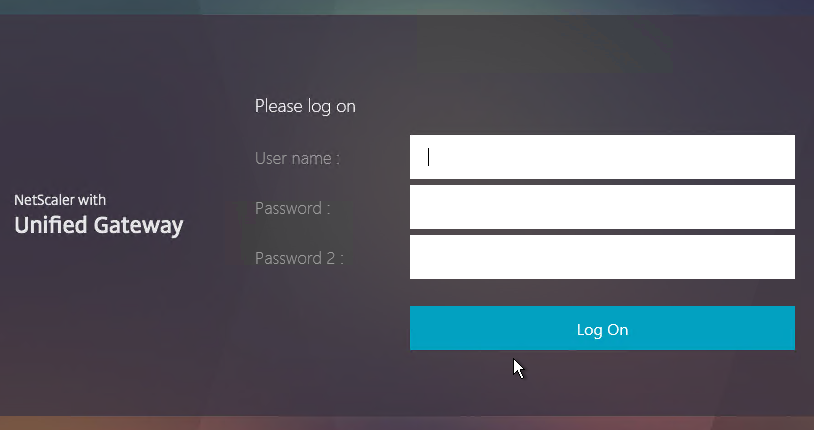Place cursor in first white text box
Image resolution: width=814 pixels, height=430 pixels.
(602, 157)
